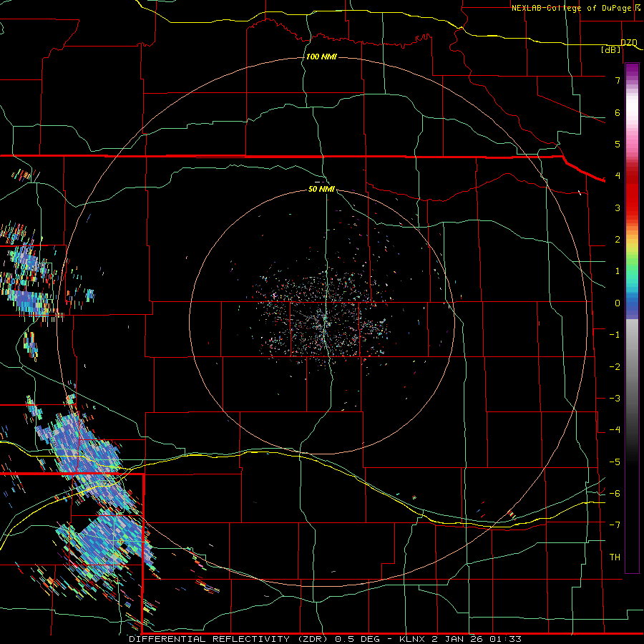Click the 50 NMI range ring label
The height and width of the screenshot is (644, 644).
(321, 189)
